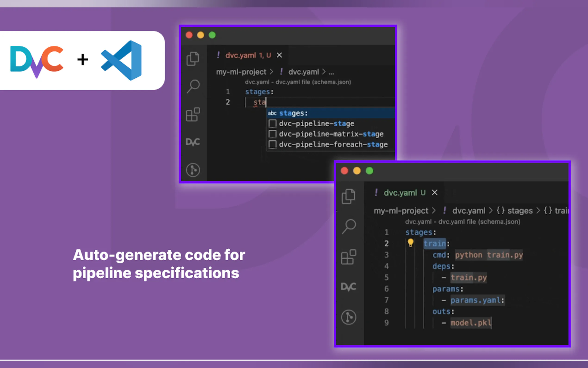
Task: Select highlighted 'stages:' autocomplete entry
Action: [x=293, y=113]
